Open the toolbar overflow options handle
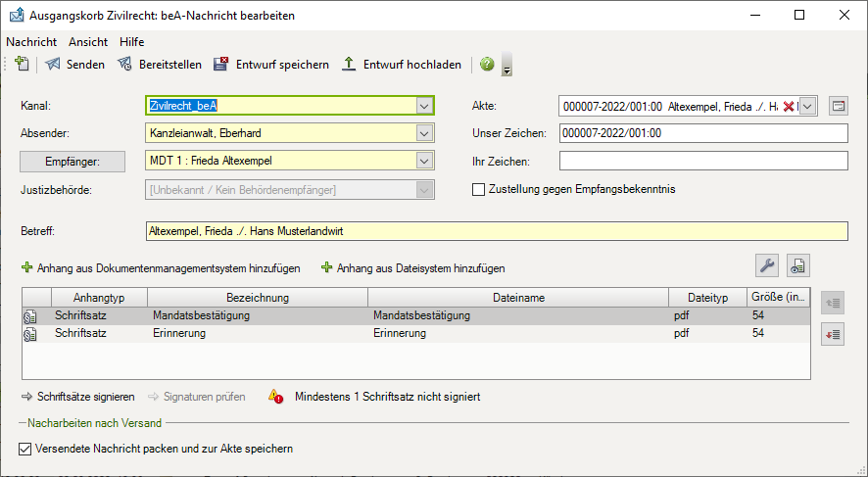 pos(506,65)
